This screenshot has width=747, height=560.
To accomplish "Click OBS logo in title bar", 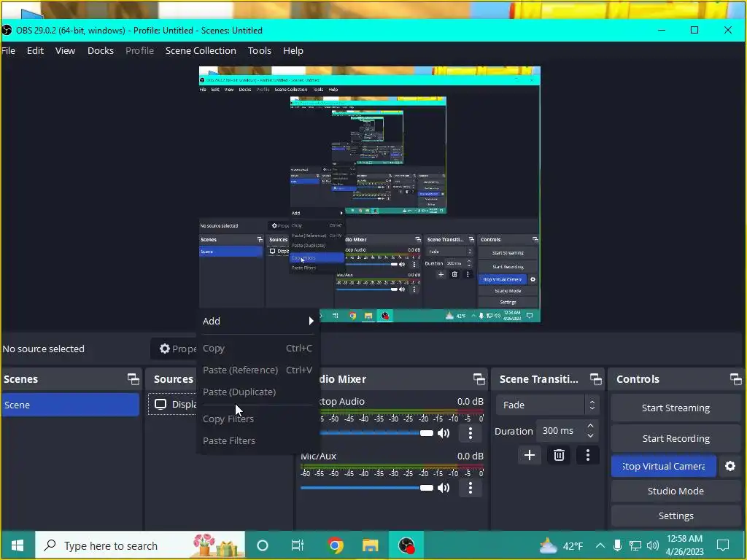I will pos(7,31).
